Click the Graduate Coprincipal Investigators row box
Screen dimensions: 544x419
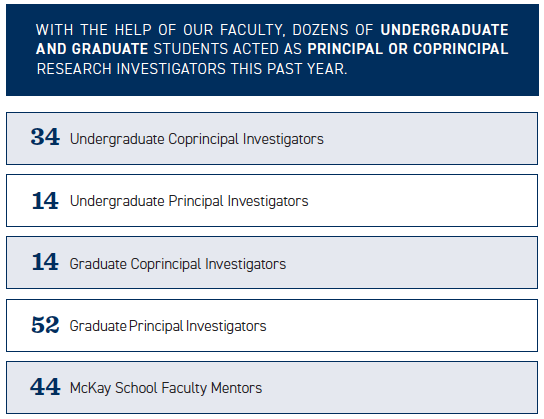[272, 263]
